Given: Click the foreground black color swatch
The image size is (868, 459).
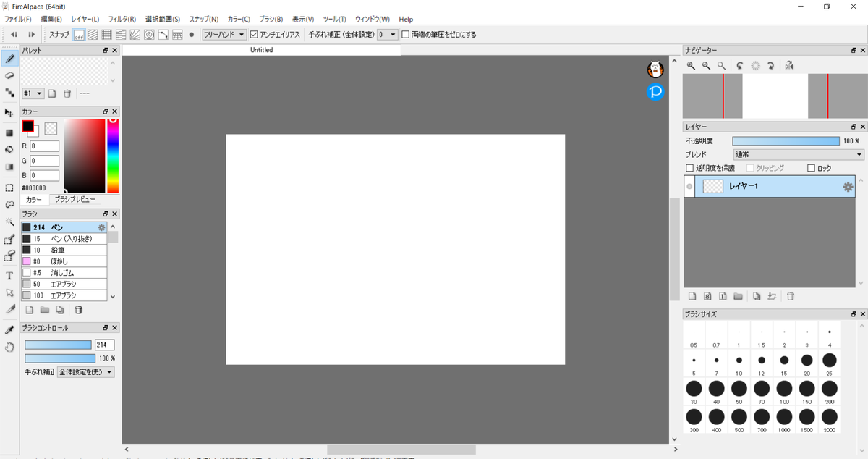Looking at the screenshot, I should [x=27, y=126].
